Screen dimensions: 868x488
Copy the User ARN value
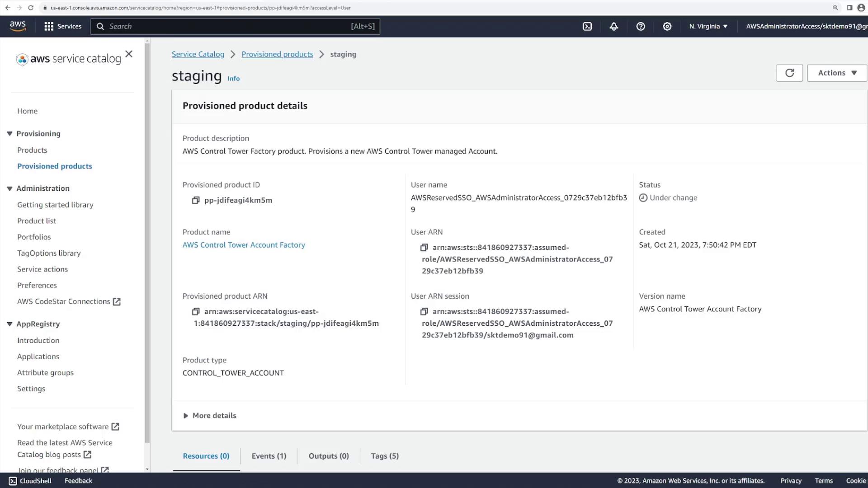pyautogui.click(x=424, y=248)
